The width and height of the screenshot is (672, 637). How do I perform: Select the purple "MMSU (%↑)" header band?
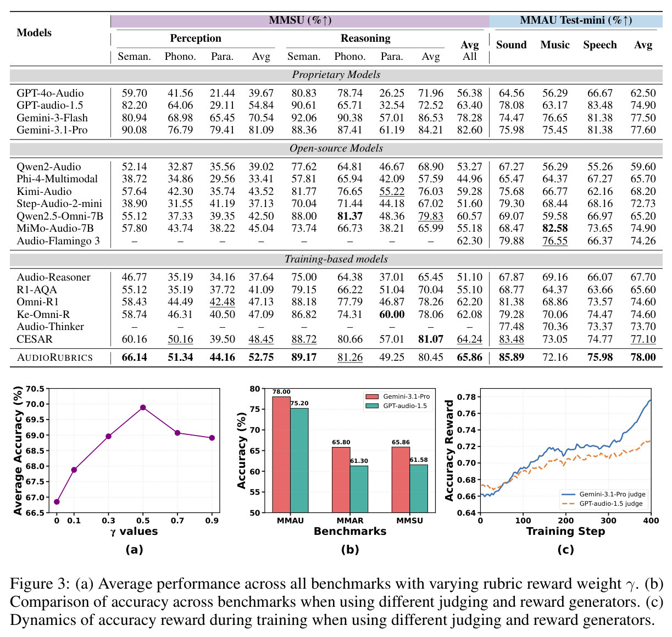point(300,21)
